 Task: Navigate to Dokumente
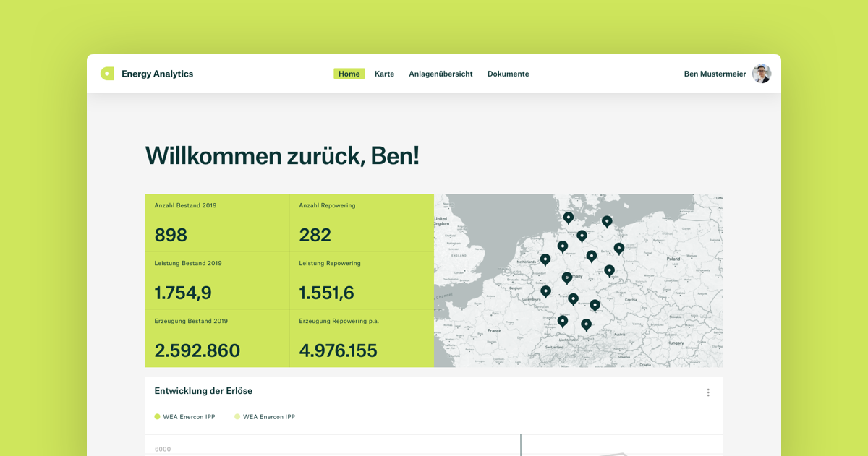pos(508,73)
